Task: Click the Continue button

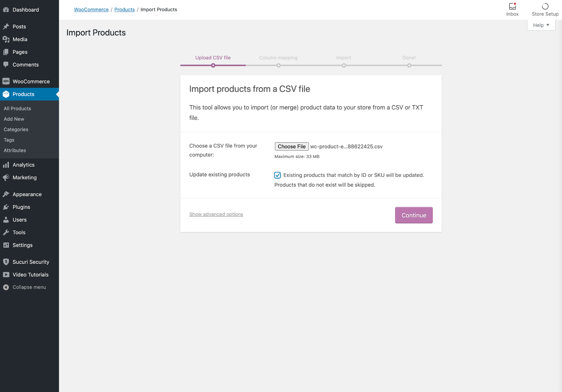Action: (414, 215)
